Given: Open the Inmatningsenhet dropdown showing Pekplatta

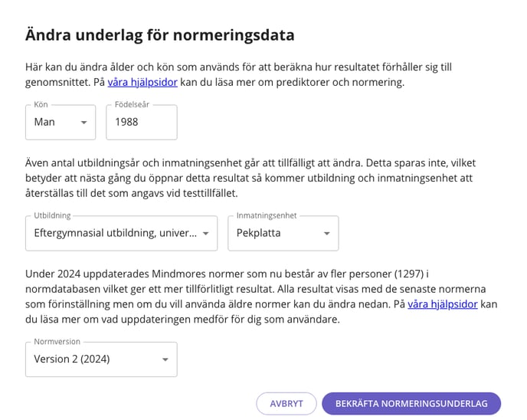Looking at the screenshot, I should pyautogui.click(x=276, y=233).
